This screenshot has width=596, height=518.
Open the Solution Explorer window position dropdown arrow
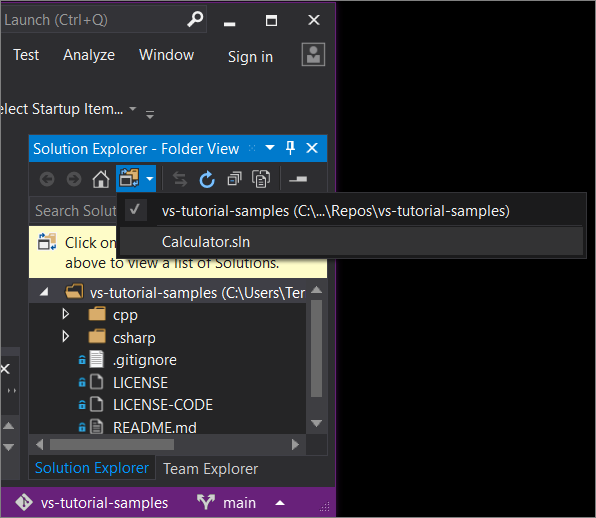click(270, 148)
